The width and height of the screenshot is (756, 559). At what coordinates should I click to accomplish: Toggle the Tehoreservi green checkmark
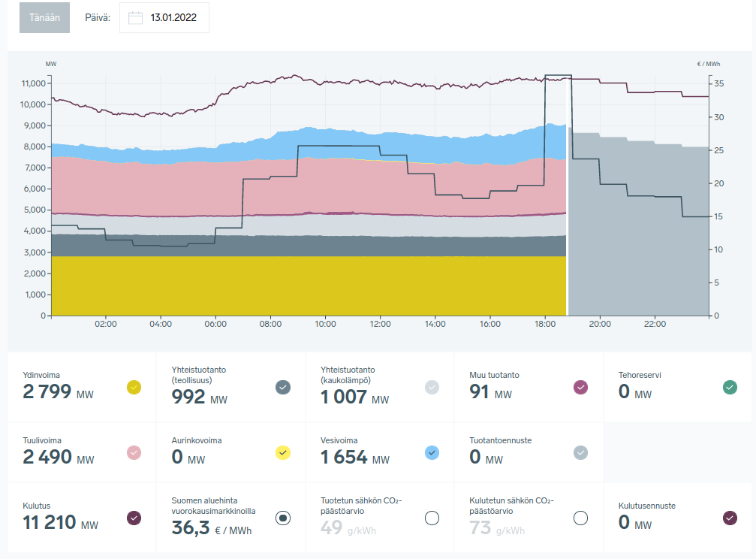[730, 387]
